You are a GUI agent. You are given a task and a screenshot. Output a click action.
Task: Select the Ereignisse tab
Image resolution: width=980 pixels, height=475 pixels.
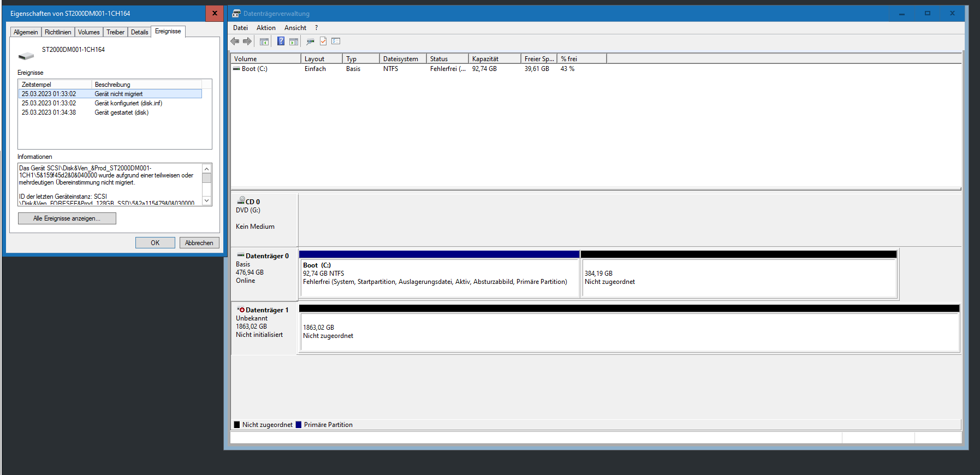coord(168,31)
